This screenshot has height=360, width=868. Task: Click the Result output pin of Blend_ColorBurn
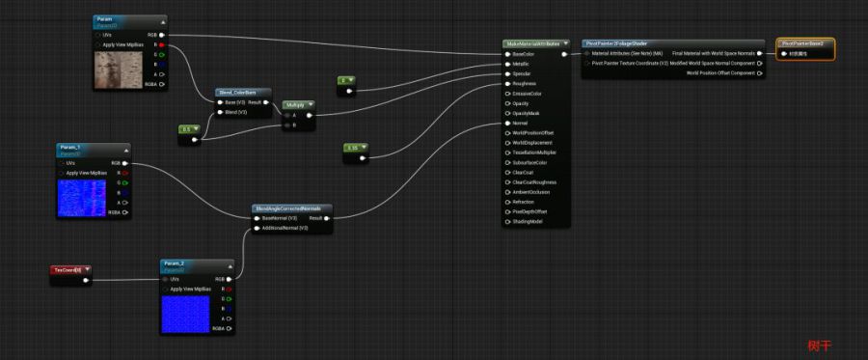(266, 102)
